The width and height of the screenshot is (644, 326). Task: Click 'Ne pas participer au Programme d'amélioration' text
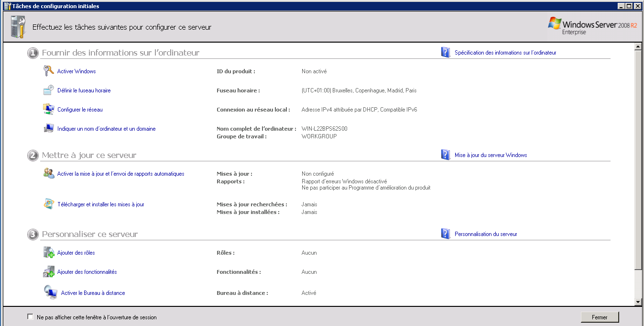366,188
